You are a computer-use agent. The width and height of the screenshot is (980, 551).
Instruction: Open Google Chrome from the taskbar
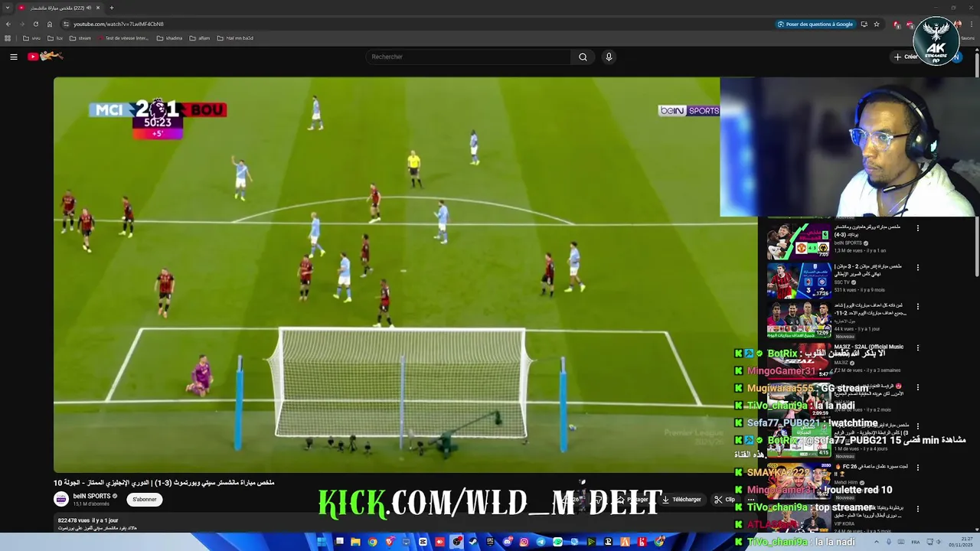pyautogui.click(x=373, y=542)
